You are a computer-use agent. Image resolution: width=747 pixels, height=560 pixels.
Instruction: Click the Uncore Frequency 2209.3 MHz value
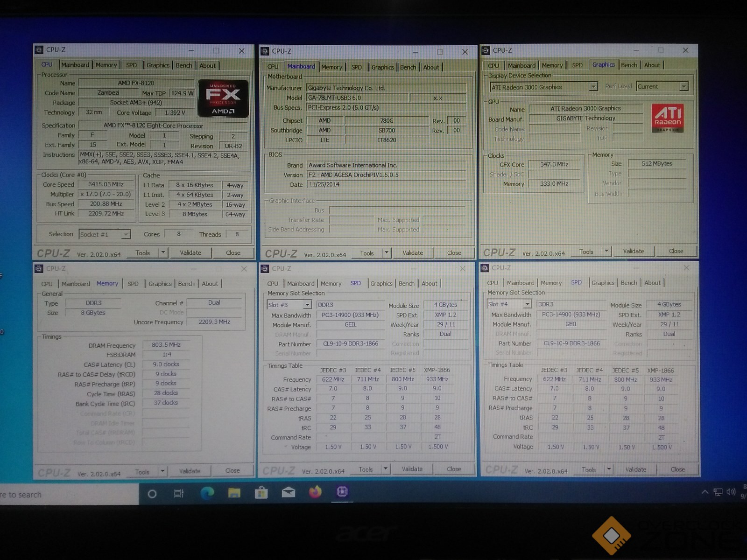[x=214, y=322]
